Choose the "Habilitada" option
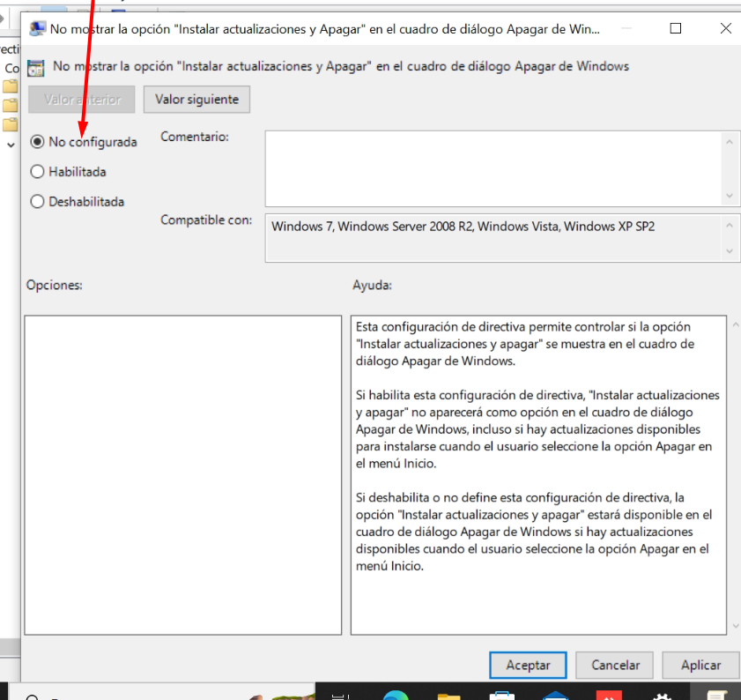The height and width of the screenshot is (700, 741). point(37,172)
